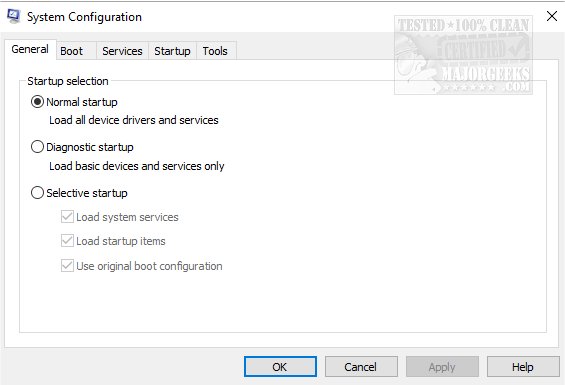Toggle the Load startup items checkbox
This screenshot has height=385, width=565.
pyautogui.click(x=67, y=241)
